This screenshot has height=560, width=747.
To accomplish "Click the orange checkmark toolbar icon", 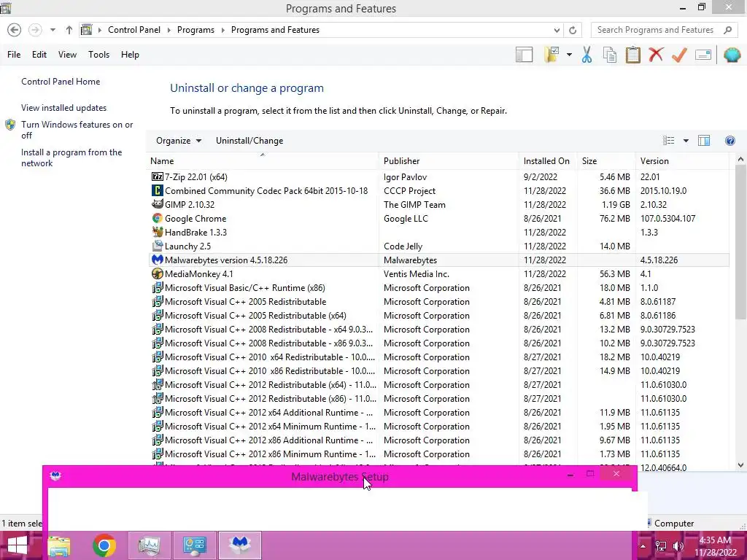I will 679,55.
